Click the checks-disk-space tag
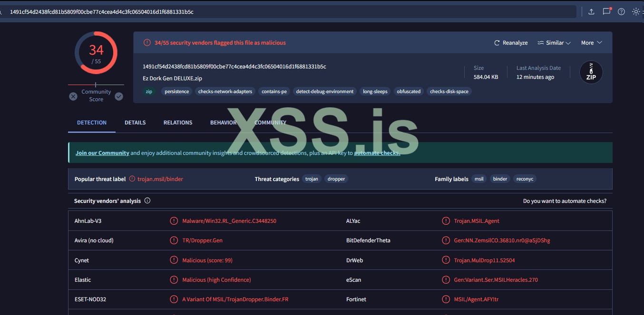Image resolution: width=644 pixels, height=315 pixels. point(449,92)
